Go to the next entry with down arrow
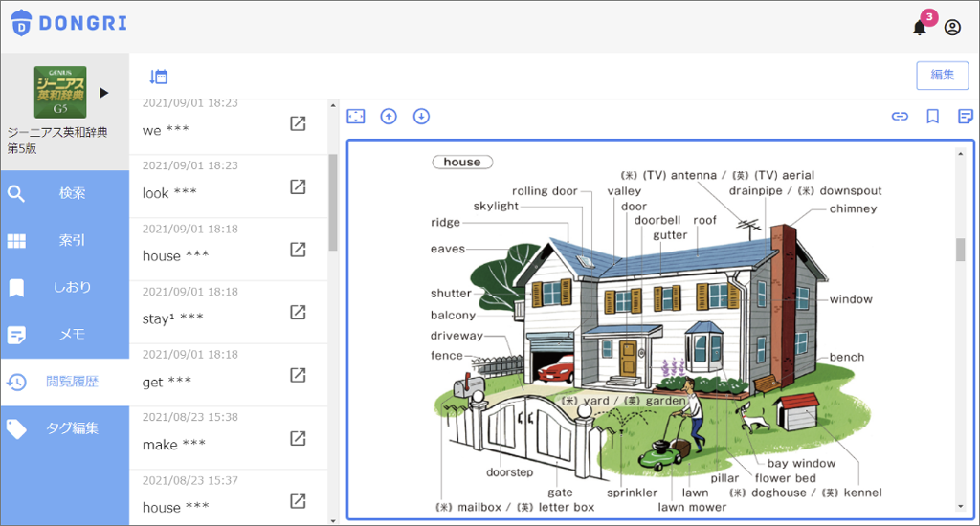Image resolution: width=980 pixels, height=526 pixels. click(x=421, y=116)
